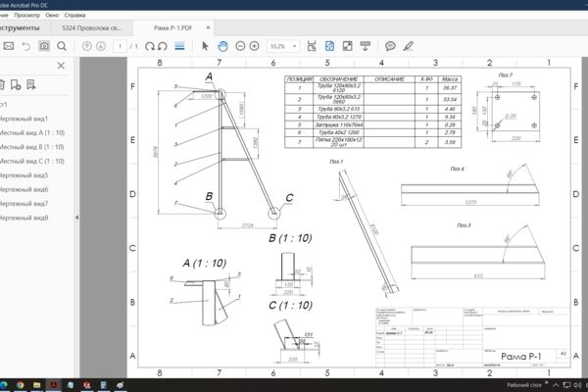
Task: Select the snapshot camera tool
Action: point(44,46)
